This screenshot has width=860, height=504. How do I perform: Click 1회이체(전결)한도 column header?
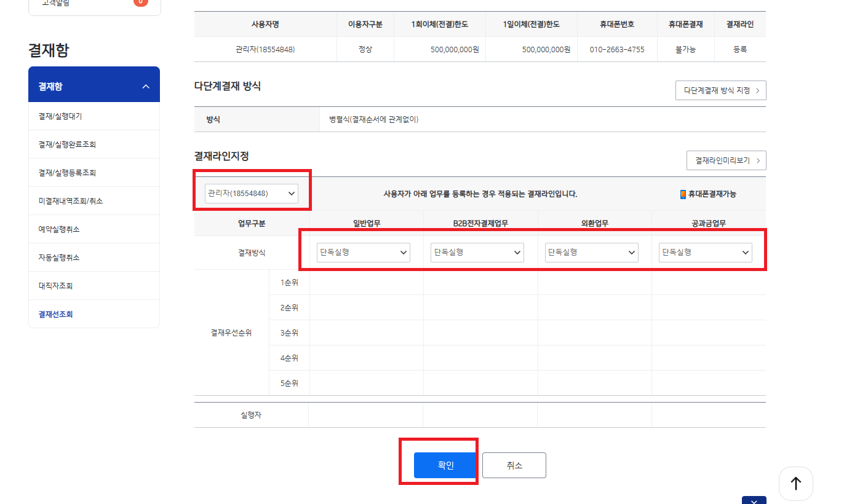pyautogui.click(x=440, y=24)
